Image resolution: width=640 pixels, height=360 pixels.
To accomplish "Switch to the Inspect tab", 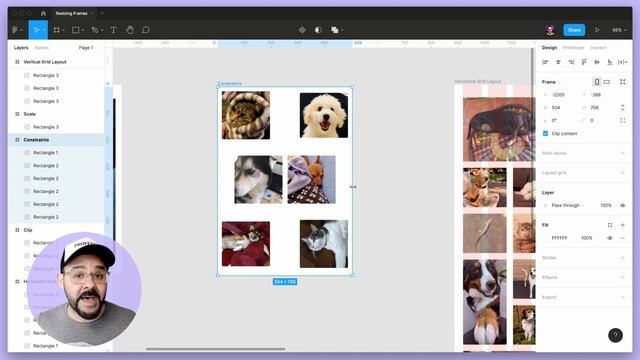I will pyautogui.click(x=598, y=48).
